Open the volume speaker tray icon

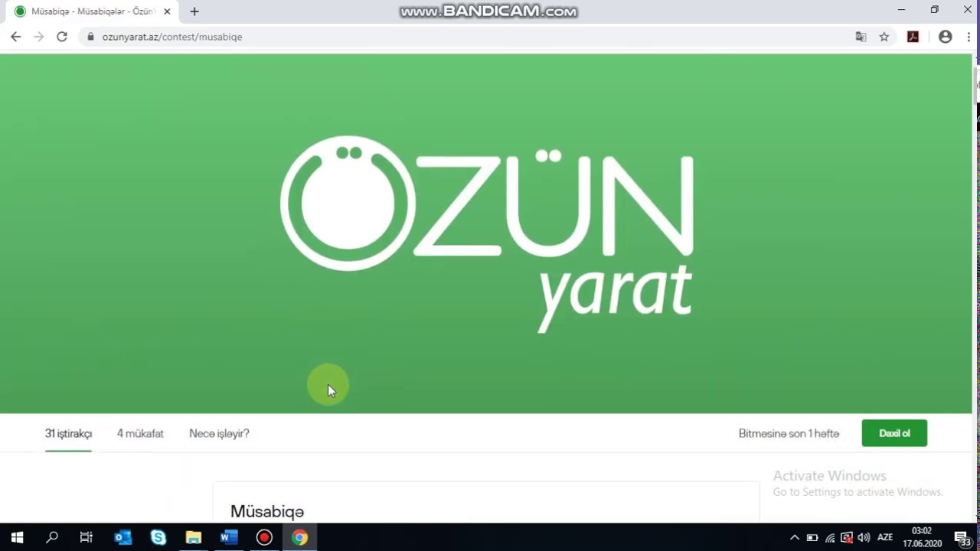(x=864, y=538)
